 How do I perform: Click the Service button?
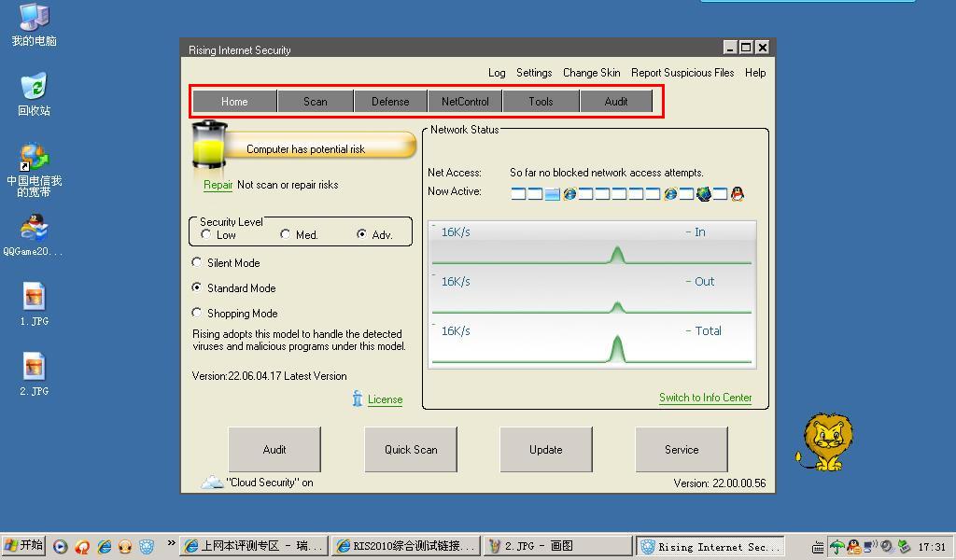coord(681,449)
